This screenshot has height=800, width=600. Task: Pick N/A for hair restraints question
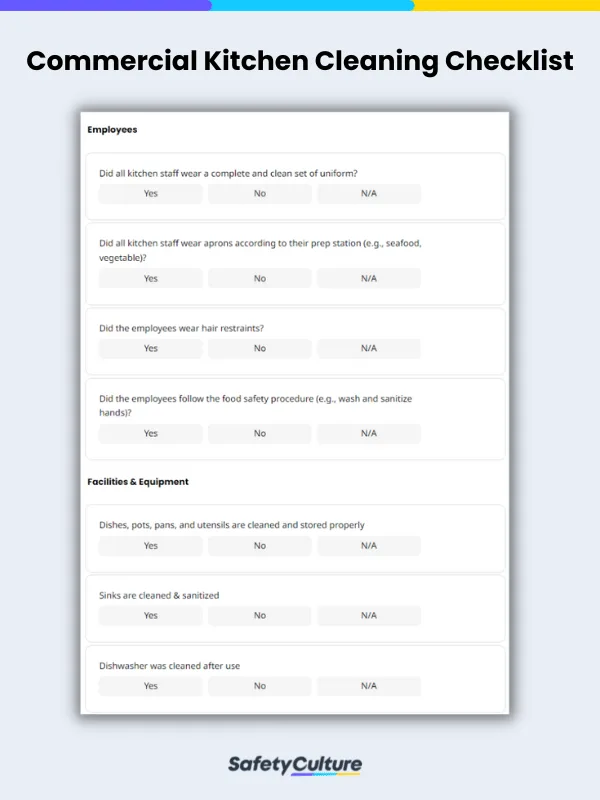pos(369,348)
